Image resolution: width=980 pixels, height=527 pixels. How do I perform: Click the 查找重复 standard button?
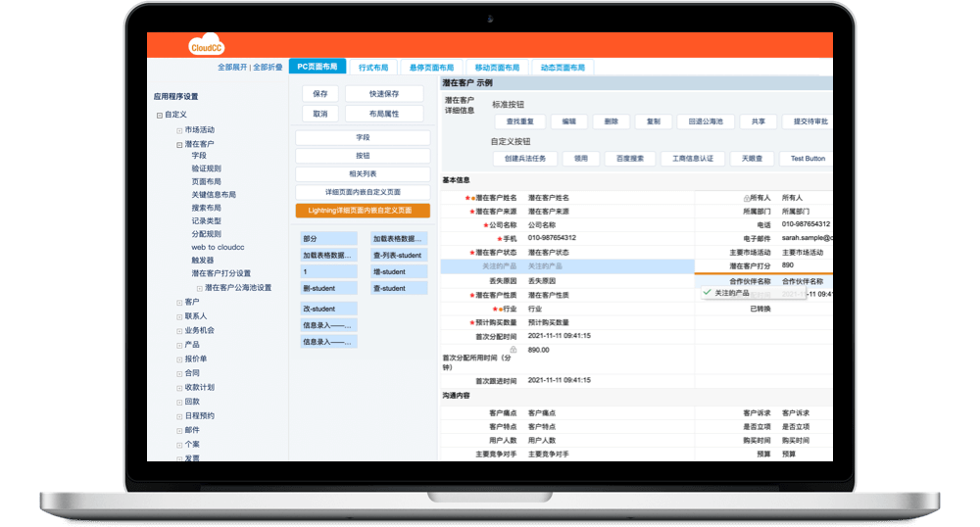point(520,121)
